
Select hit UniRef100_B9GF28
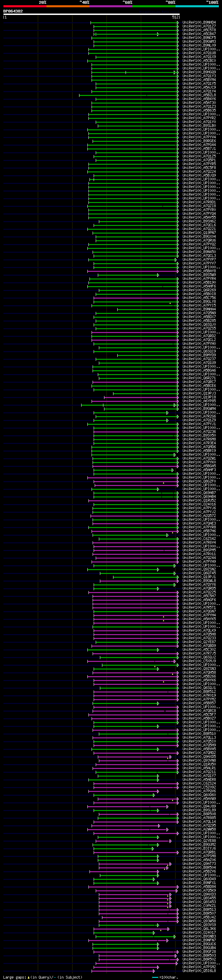tap(199, 952)
